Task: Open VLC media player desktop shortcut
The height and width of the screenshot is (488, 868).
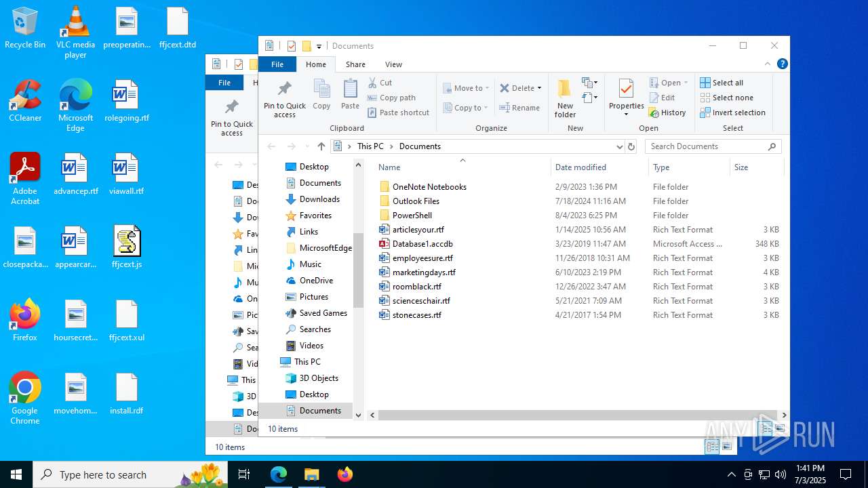Action: tap(75, 32)
